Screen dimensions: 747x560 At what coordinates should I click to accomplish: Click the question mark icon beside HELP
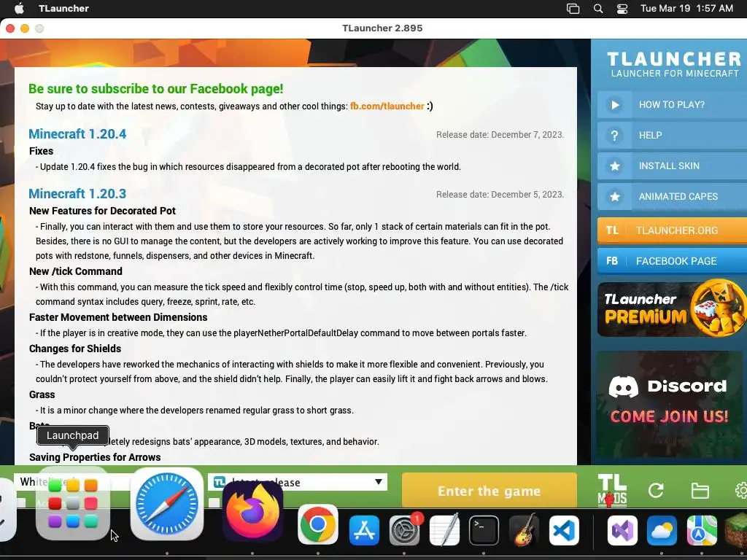tap(614, 135)
